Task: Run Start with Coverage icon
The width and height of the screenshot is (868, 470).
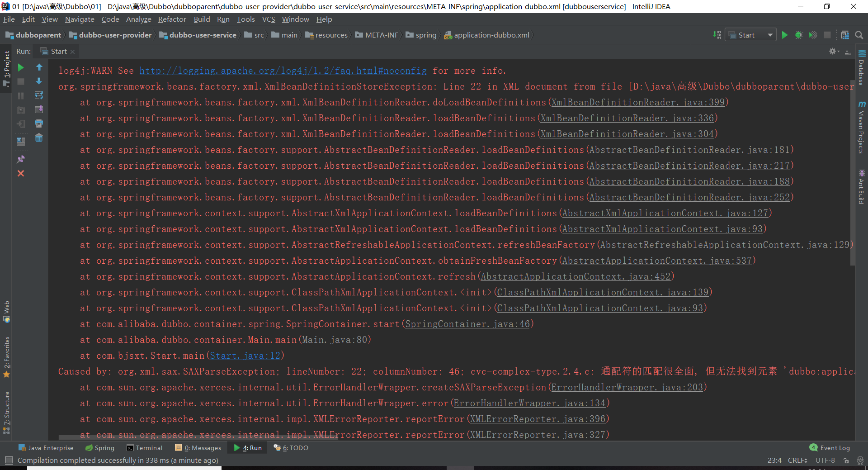Action: pos(813,35)
